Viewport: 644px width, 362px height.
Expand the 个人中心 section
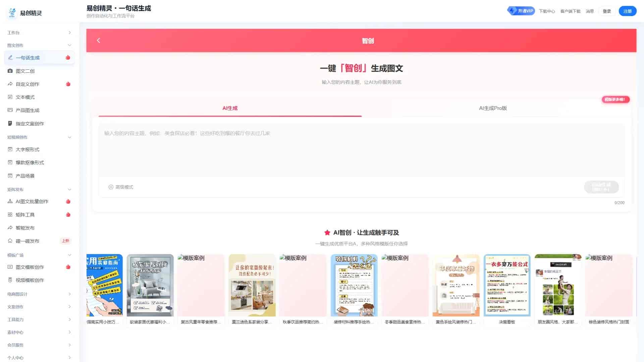tap(39, 358)
